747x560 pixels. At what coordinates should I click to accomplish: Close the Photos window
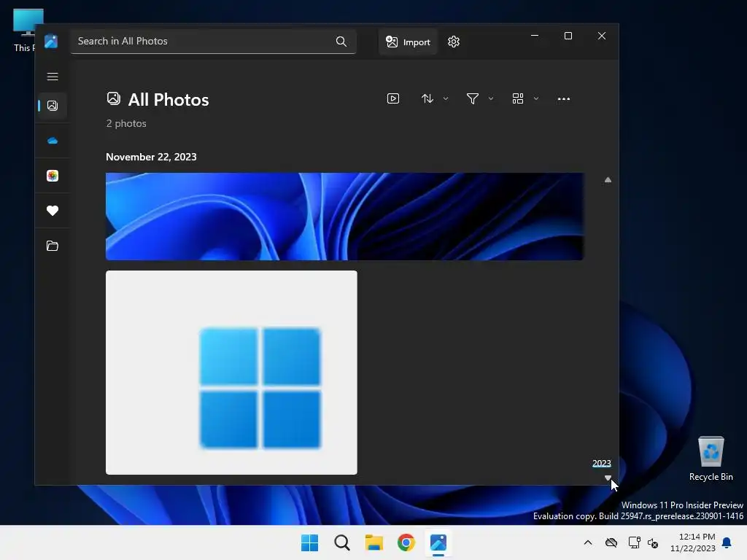602,36
